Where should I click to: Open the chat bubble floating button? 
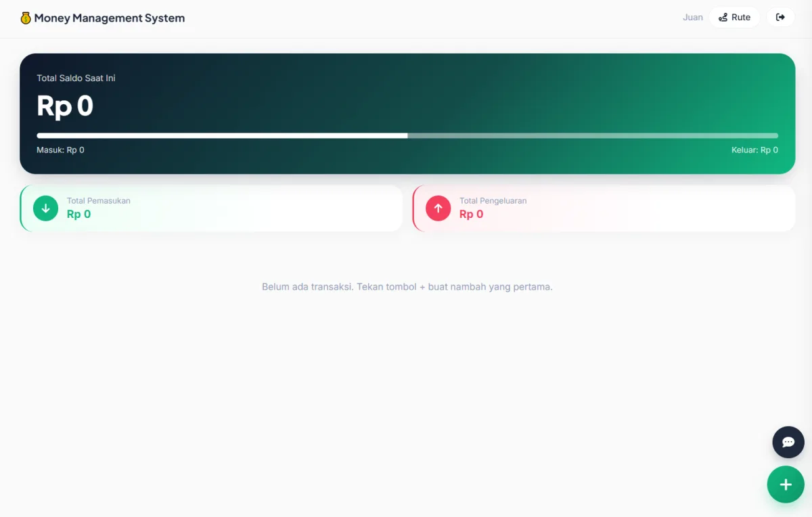pyautogui.click(x=788, y=442)
